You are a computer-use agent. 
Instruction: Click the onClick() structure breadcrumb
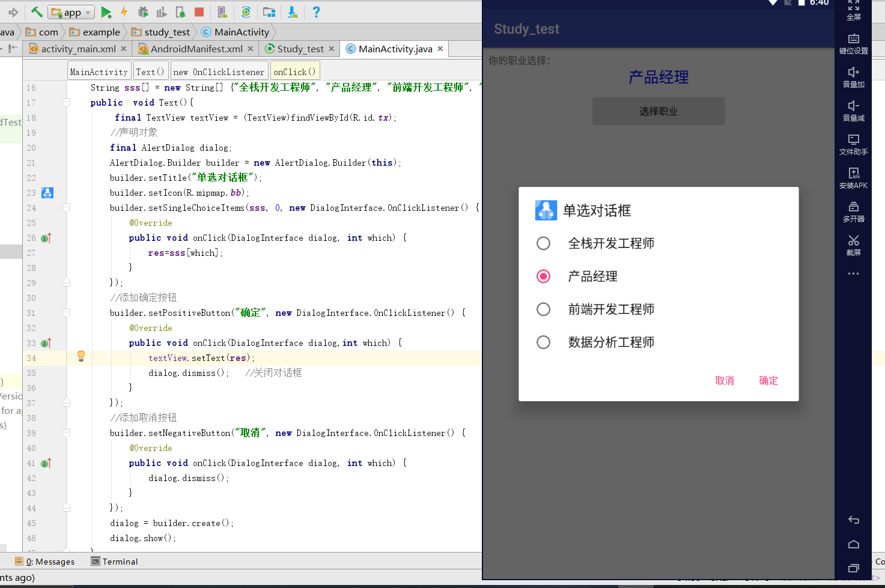(x=294, y=71)
